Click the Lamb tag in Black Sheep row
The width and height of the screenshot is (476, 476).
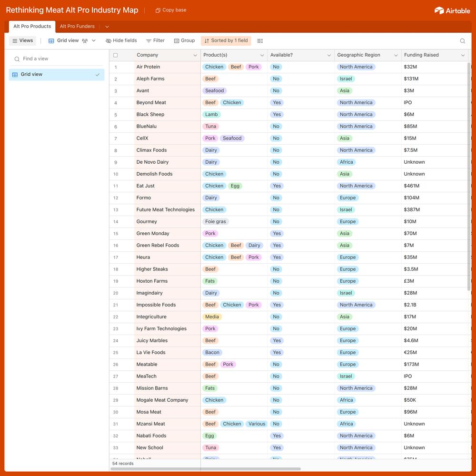[x=211, y=115]
